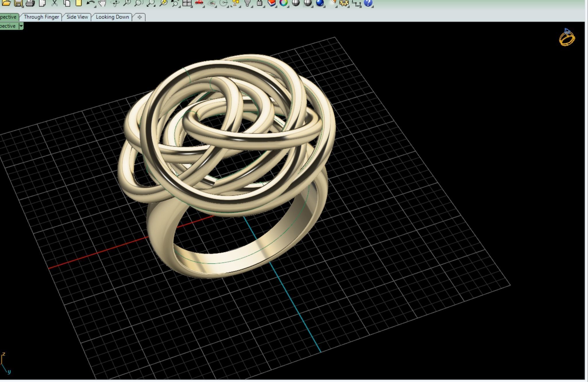Screen dimensions: 588x382
Task: Open Options with the gear icon
Action: click(x=344, y=3)
